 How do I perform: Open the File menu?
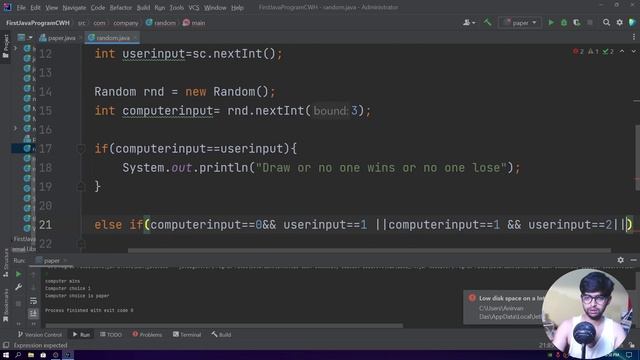[x=21, y=7]
